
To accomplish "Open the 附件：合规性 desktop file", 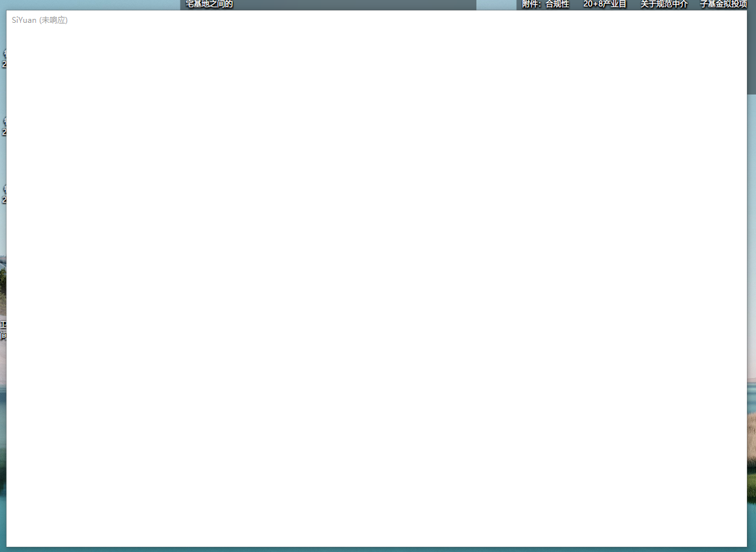I will (544, 4).
